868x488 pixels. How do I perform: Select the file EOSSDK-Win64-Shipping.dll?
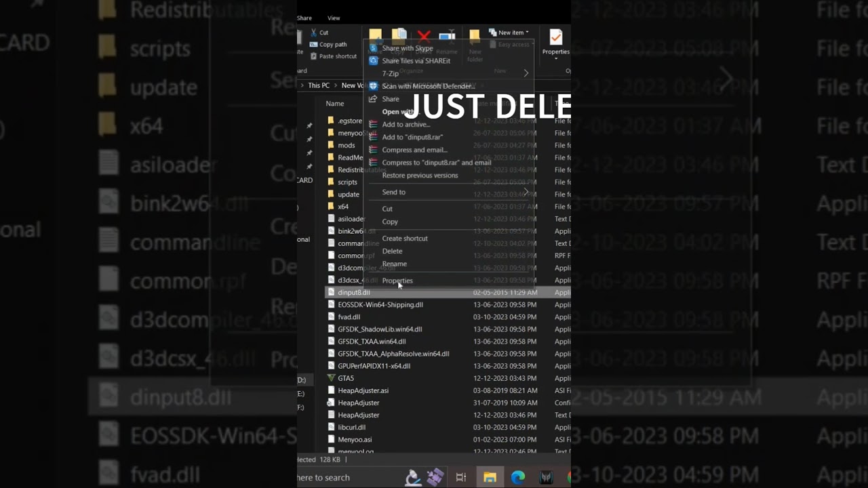click(x=380, y=304)
